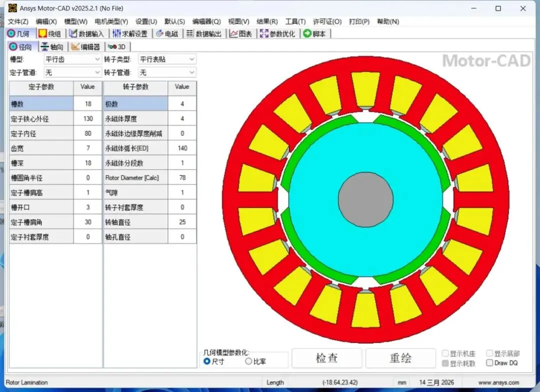Image resolution: width=540 pixels, height=392 pixels.
Task: Click the Motor-CAD app icon in title bar
Action: [12, 8]
